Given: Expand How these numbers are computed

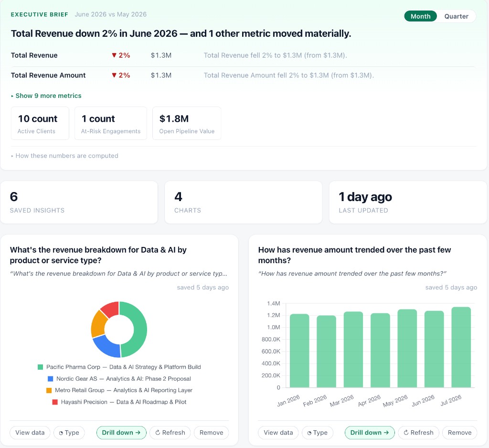Looking at the screenshot, I should (x=64, y=156).
